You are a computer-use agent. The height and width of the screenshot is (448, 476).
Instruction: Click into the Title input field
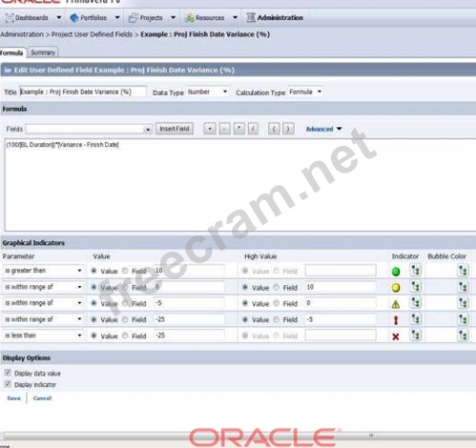coord(83,92)
